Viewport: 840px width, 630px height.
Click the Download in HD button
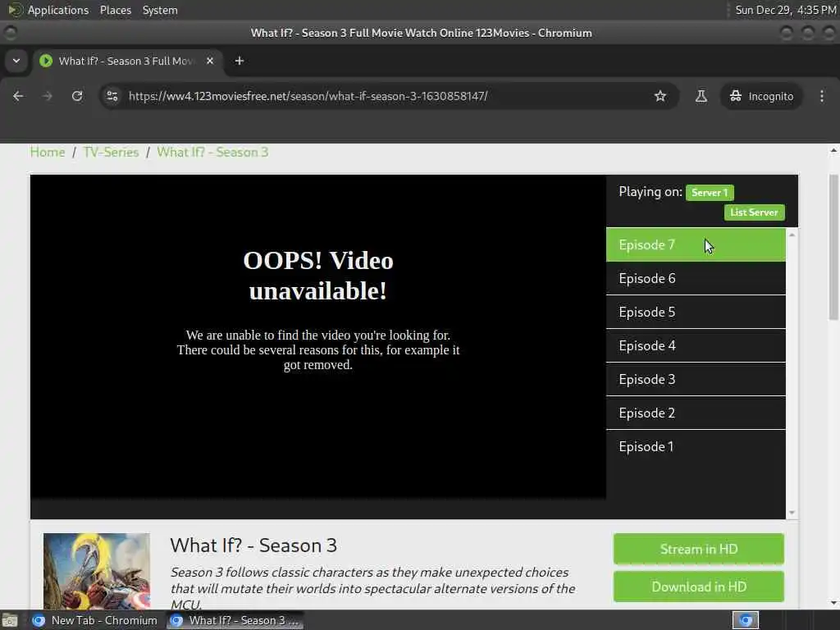click(x=699, y=587)
